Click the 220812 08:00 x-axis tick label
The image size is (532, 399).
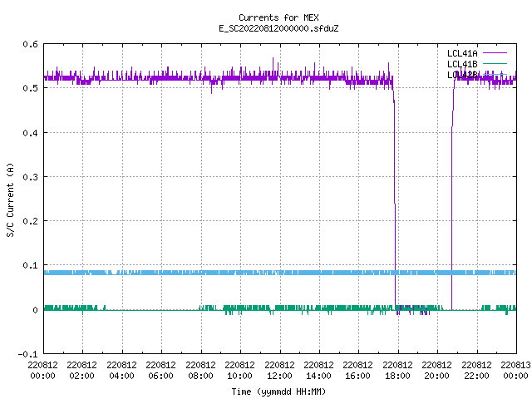click(x=200, y=371)
